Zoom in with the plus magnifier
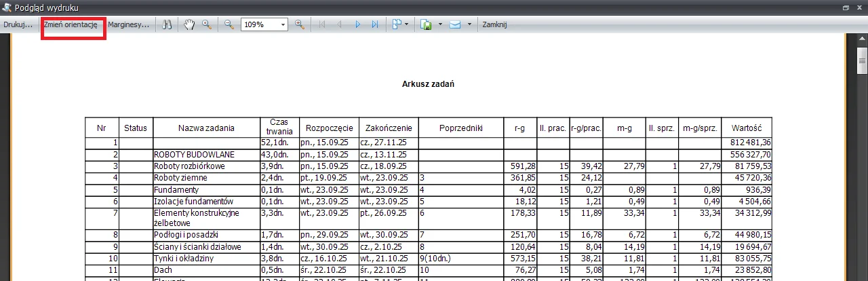 pyautogui.click(x=299, y=24)
